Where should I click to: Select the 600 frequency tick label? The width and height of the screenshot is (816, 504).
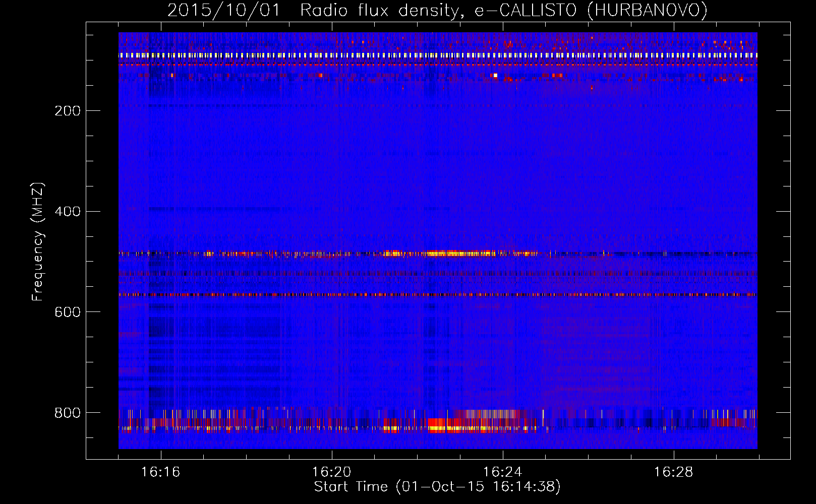click(x=68, y=312)
